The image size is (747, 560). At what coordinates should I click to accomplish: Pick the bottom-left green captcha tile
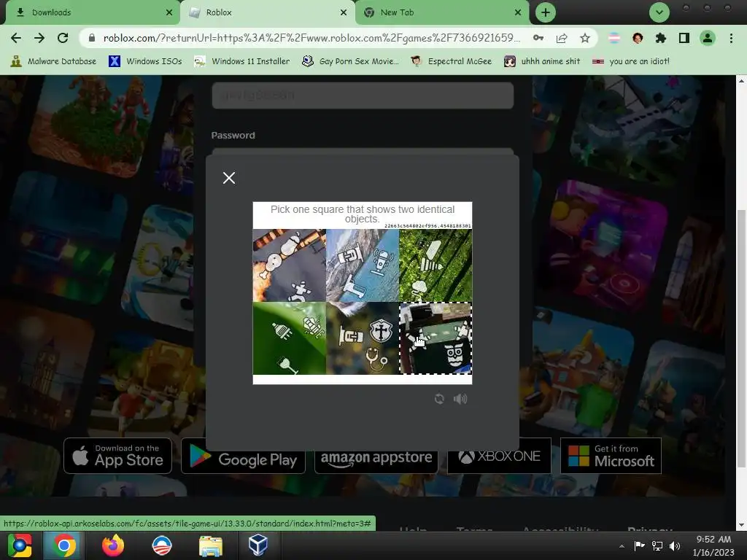(x=289, y=338)
